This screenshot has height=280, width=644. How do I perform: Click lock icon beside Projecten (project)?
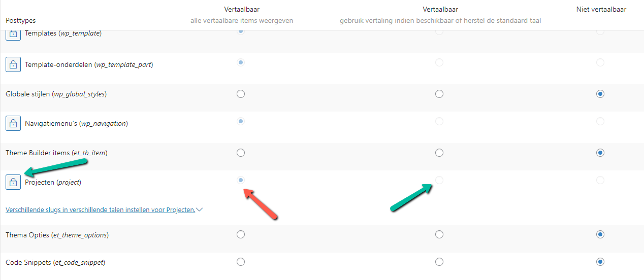[x=13, y=182]
